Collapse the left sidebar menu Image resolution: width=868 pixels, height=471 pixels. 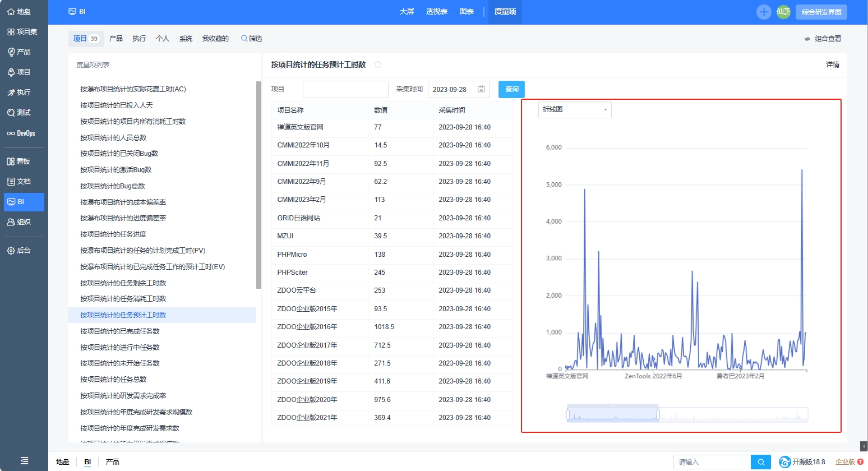point(24,460)
